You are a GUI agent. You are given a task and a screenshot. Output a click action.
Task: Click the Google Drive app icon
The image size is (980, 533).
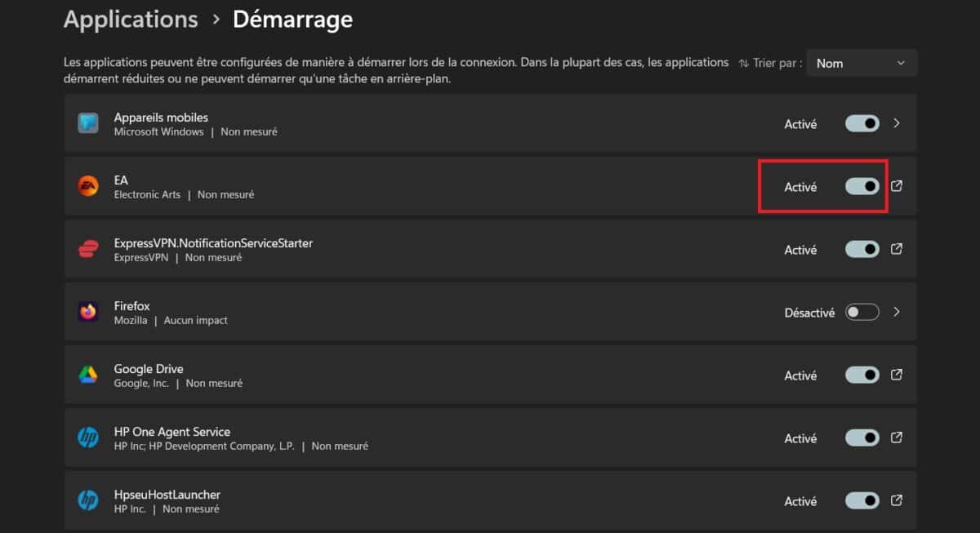87,375
